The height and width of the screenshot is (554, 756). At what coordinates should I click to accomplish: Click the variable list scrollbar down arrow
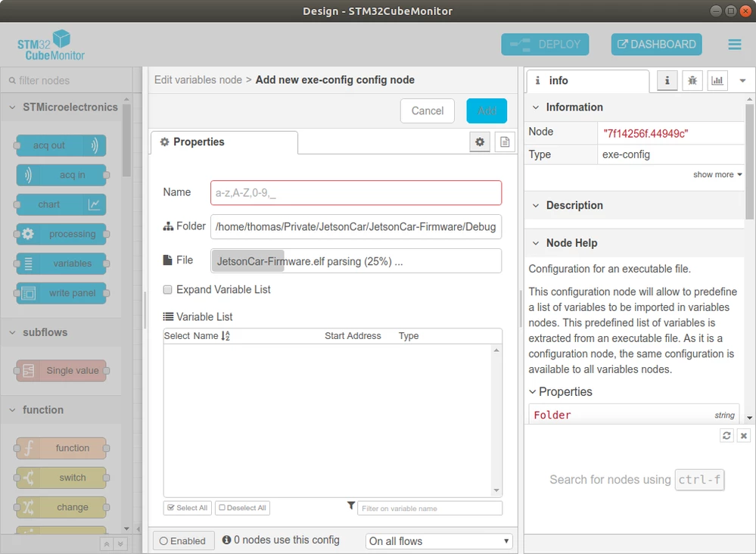click(496, 491)
